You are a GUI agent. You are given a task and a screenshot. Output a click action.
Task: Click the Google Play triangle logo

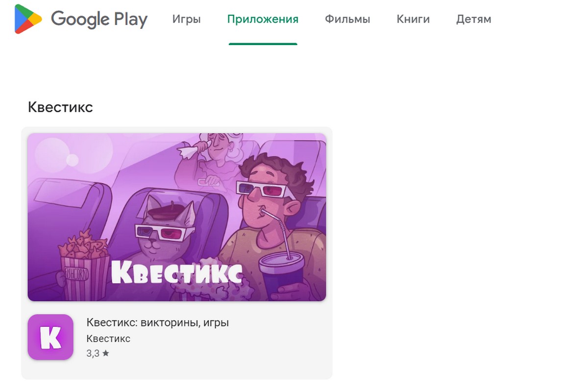28,20
